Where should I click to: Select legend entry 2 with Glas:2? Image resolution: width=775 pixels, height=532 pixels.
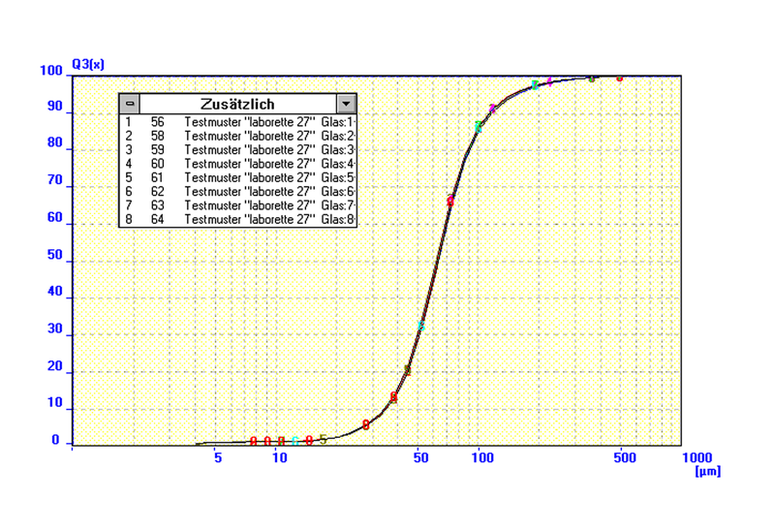[x=239, y=137]
